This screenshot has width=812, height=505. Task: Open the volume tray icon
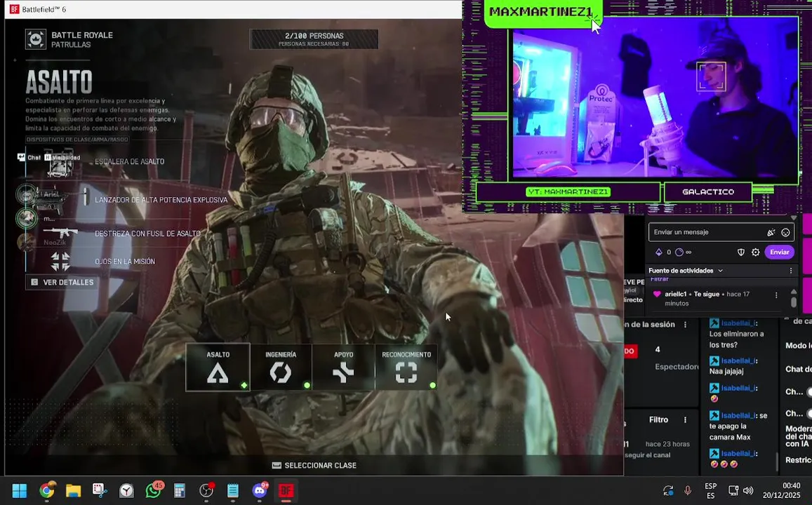(748, 490)
